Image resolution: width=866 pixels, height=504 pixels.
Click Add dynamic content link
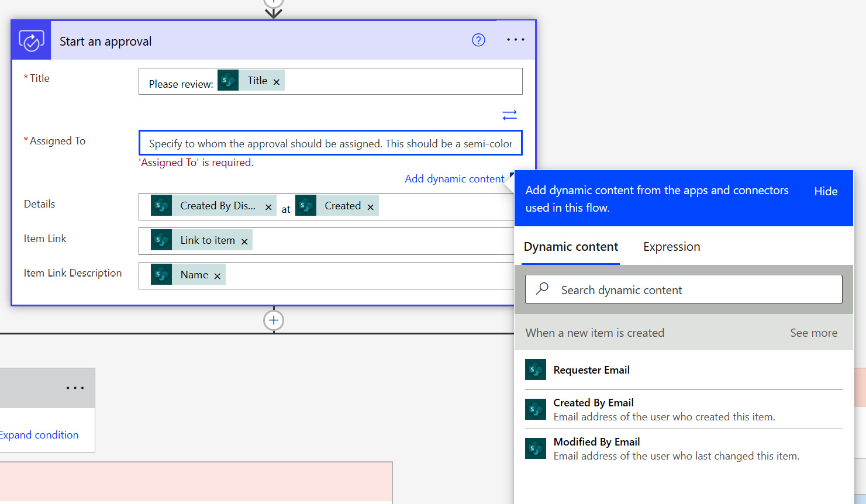point(454,179)
